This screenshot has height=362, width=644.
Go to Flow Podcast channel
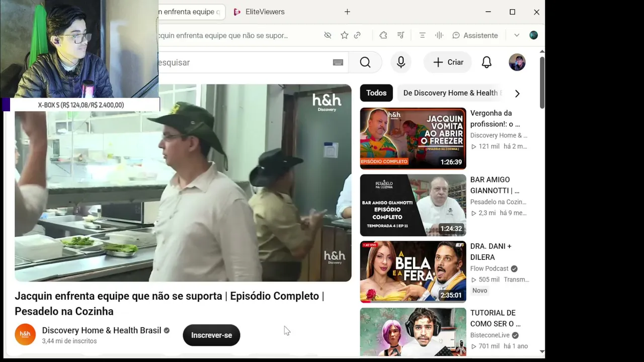point(490,268)
